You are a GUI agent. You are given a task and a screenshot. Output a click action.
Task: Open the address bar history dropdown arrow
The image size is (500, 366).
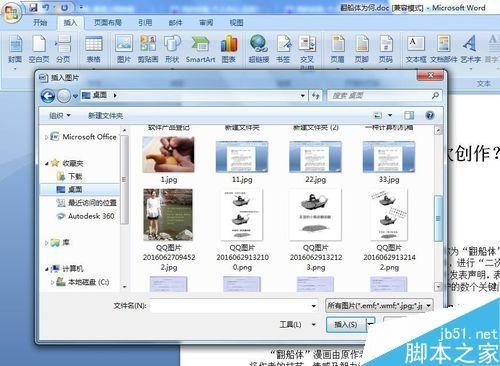tap(303, 96)
